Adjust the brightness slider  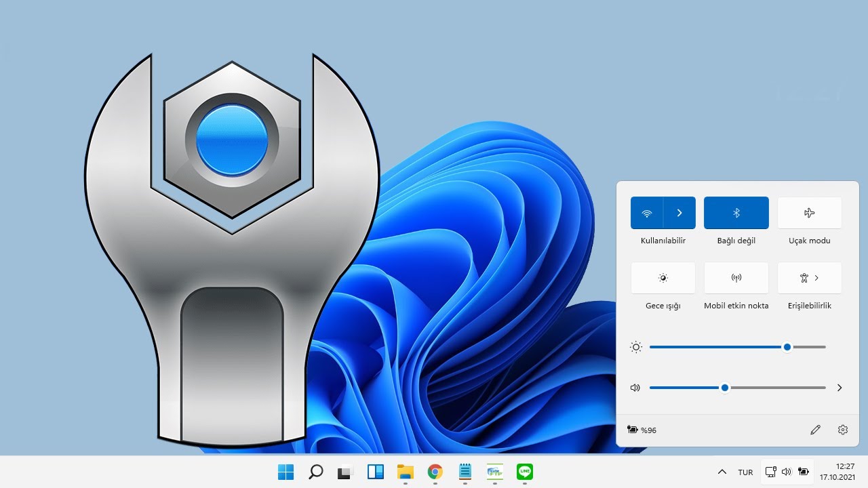coord(787,346)
